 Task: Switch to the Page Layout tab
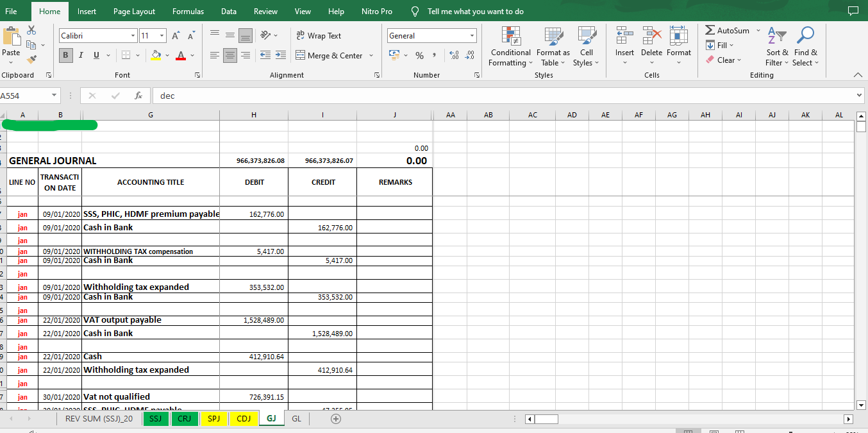point(134,11)
